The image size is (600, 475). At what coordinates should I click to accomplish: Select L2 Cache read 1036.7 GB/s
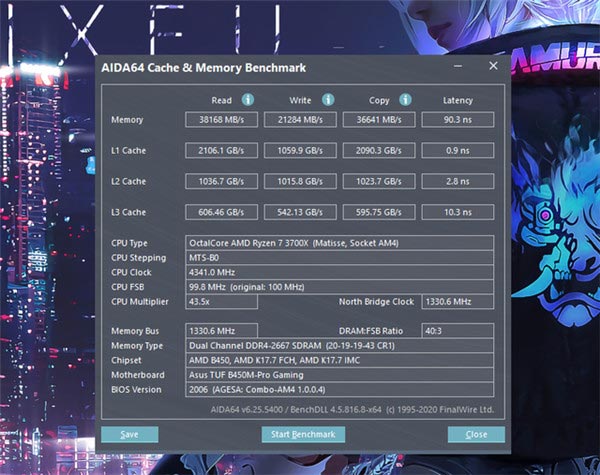coord(222,181)
